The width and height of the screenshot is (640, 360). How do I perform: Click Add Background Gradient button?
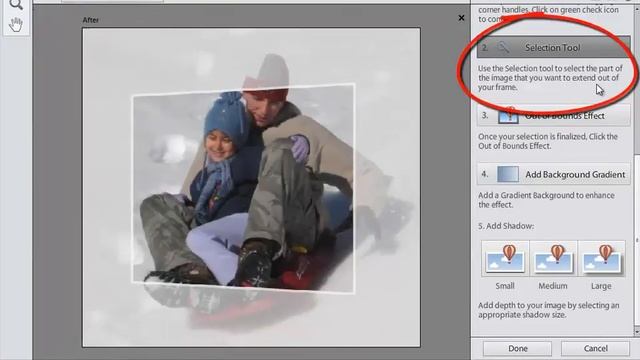[553, 174]
